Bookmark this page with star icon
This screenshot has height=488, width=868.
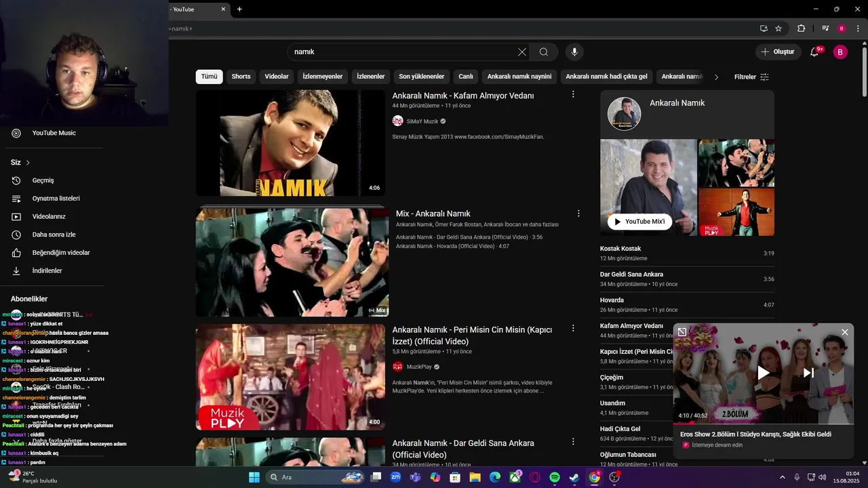click(778, 28)
